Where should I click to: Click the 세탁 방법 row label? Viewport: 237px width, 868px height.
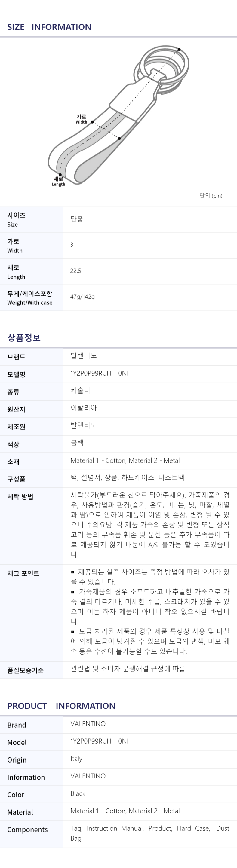point(20,496)
